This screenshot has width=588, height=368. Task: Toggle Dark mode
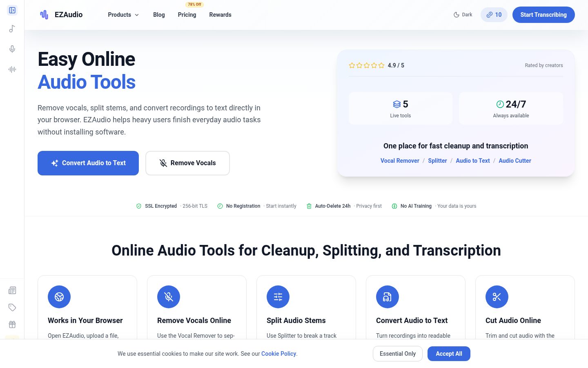[463, 15]
